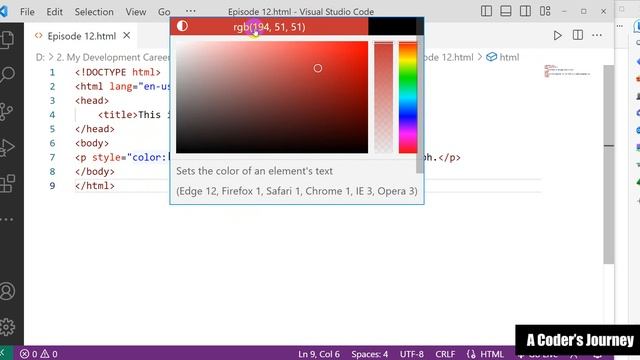Click line number 7 in gutter
The width and height of the screenshot is (640, 360).
click(52, 157)
